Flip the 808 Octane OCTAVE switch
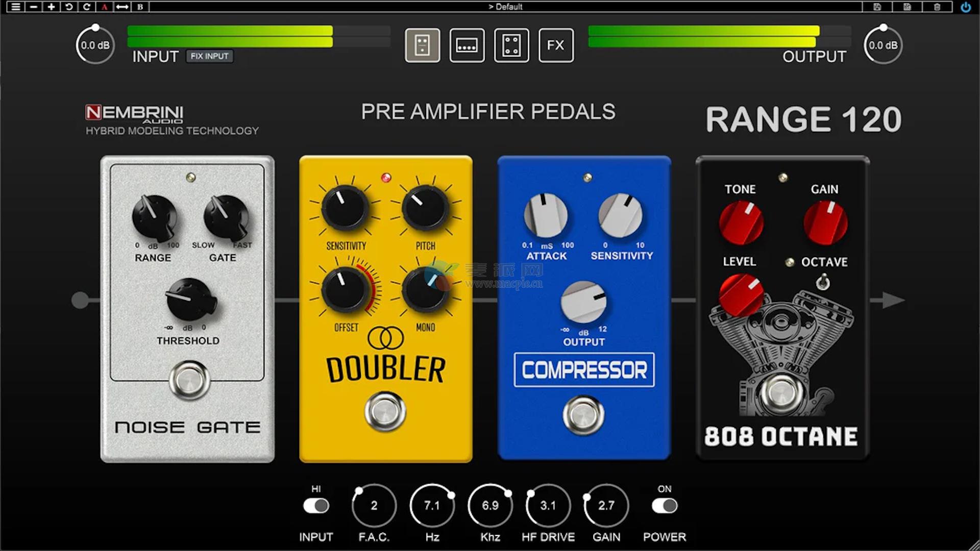Screen dimensions: 980x551 [x=822, y=282]
